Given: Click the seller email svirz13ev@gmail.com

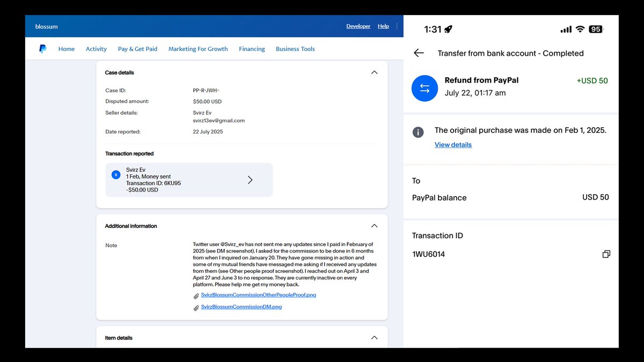Looking at the screenshot, I should [x=219, y=121].
